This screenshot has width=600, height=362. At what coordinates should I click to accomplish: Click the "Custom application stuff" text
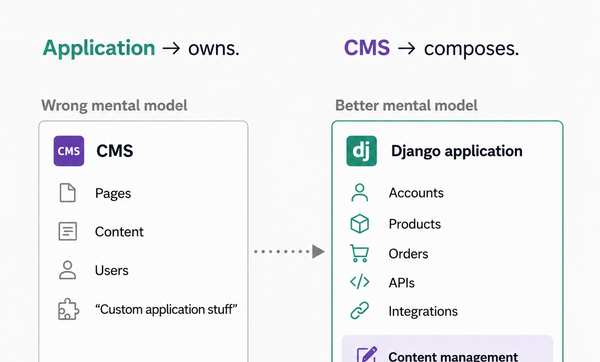166,309
